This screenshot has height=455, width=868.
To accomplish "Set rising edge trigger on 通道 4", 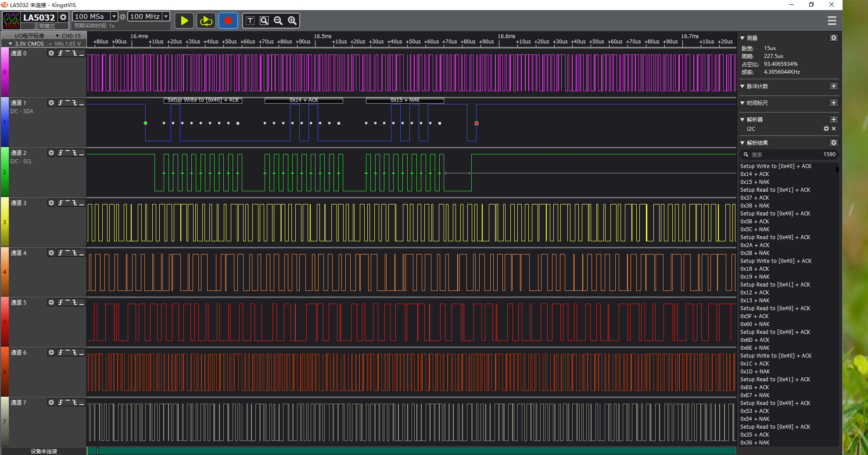I will coord(61,253).
